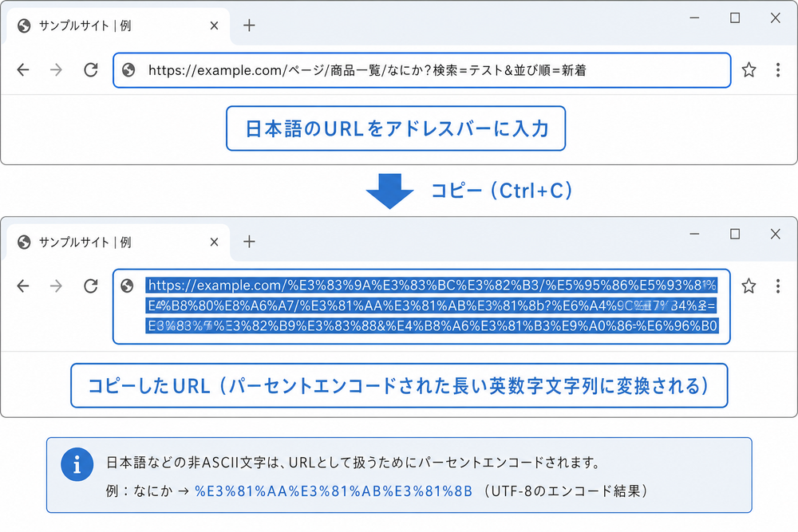Bookmark page with star in top window
Viewport: 798px width, 532px height.
tap(749, 69)
